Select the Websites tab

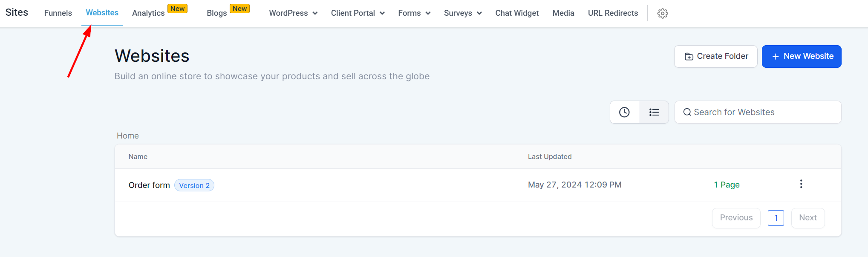point(102,13)
